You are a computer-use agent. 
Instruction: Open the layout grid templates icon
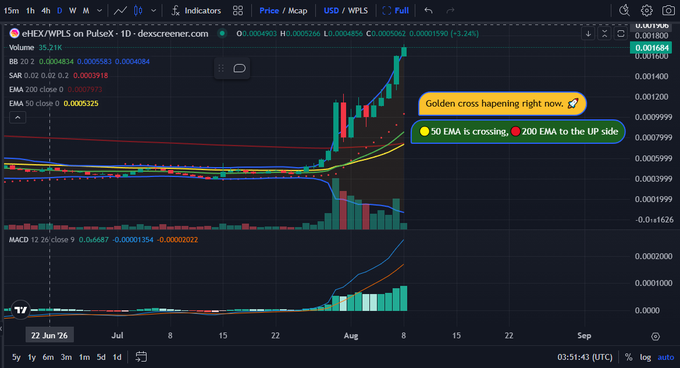coord(238,10)
